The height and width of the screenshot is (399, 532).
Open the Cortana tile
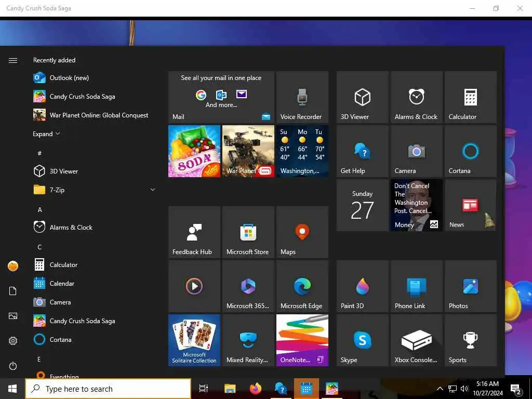point(471,151)
